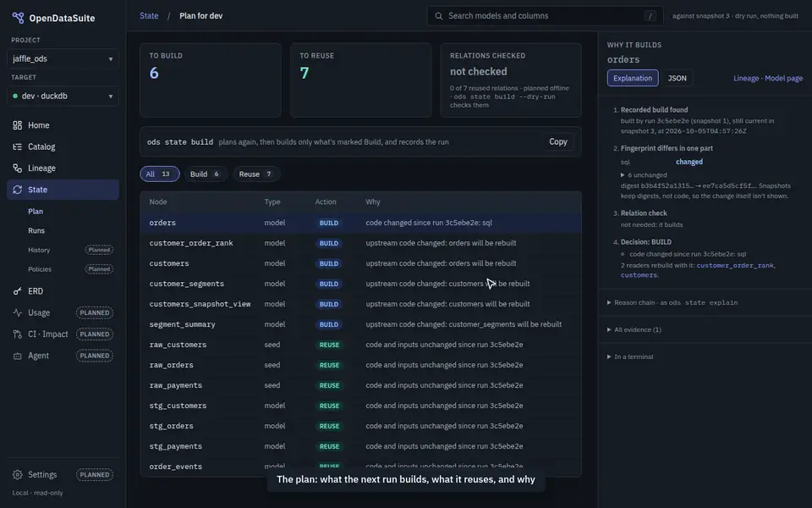Viewport: 812px width, 508px height.
Task: Click the PLANNED badge beside Settings
Action: click(x=94, y=475)
